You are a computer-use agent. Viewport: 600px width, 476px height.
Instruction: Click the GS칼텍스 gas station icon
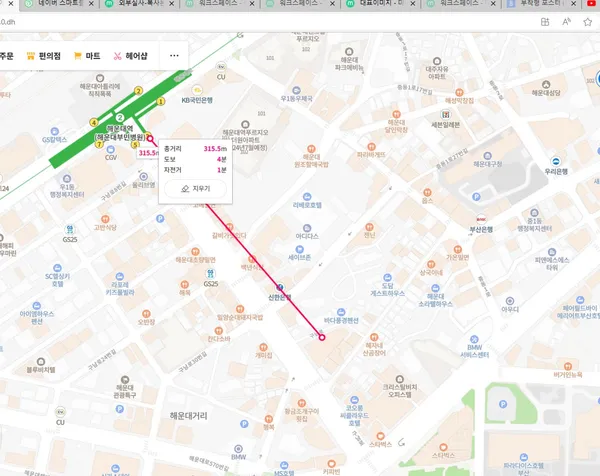coord(55,132)
